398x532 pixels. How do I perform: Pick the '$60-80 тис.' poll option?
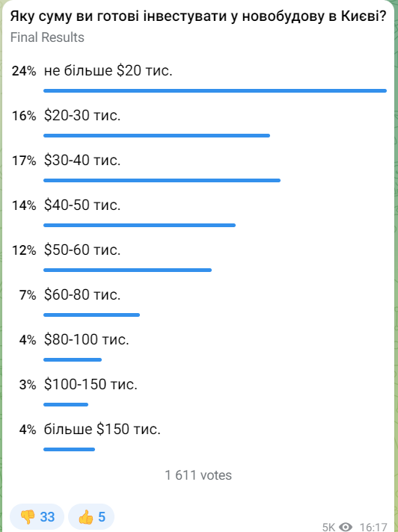199,303
